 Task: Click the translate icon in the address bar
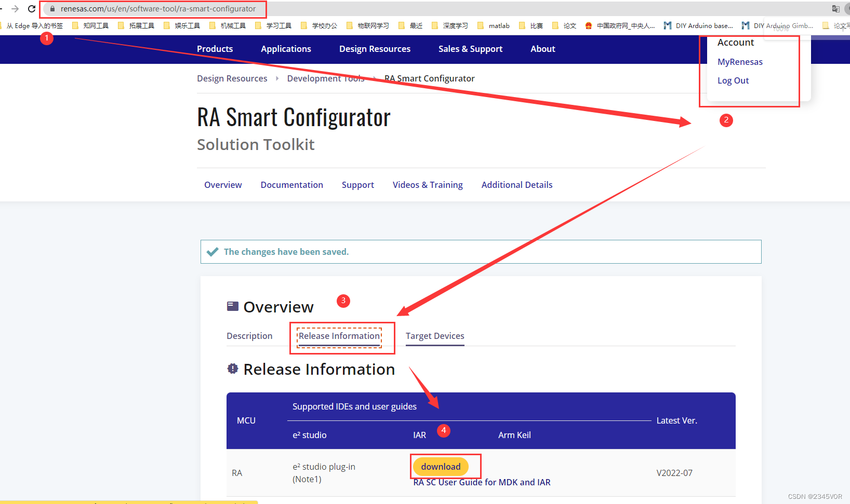pyautogui.click(x=835, y=9)
